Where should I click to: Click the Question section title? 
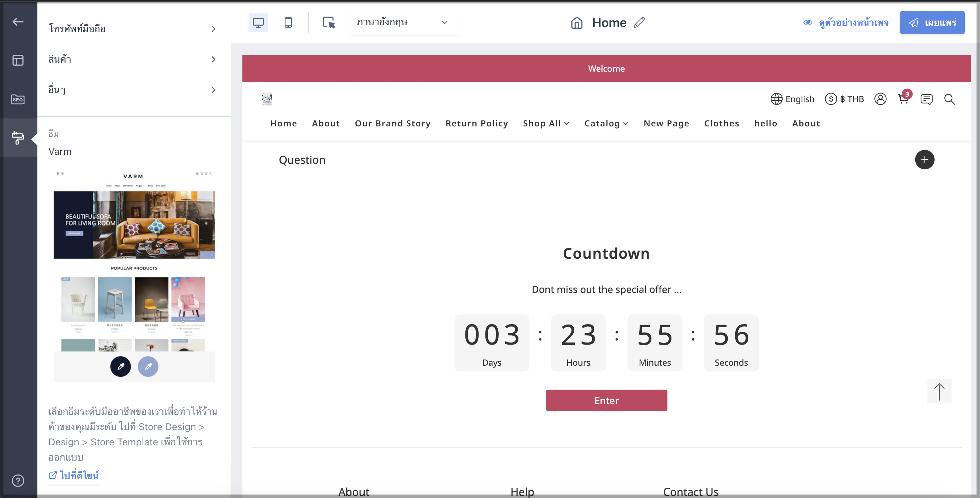click(302, 160)
